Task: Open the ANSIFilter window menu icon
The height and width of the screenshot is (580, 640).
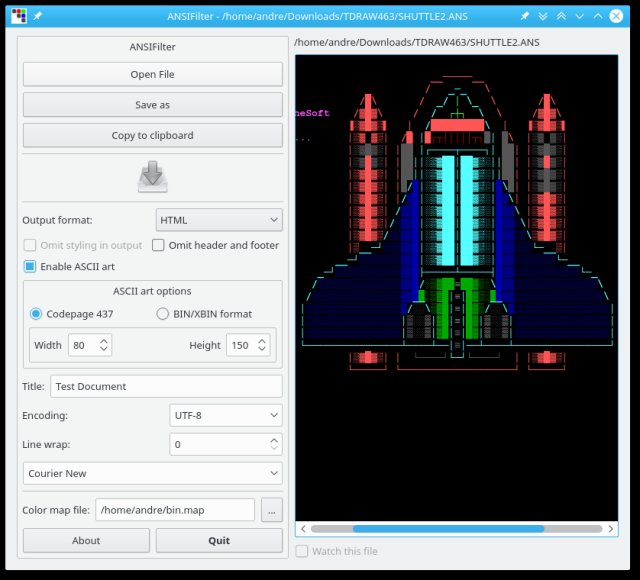Action: (18, 16)
